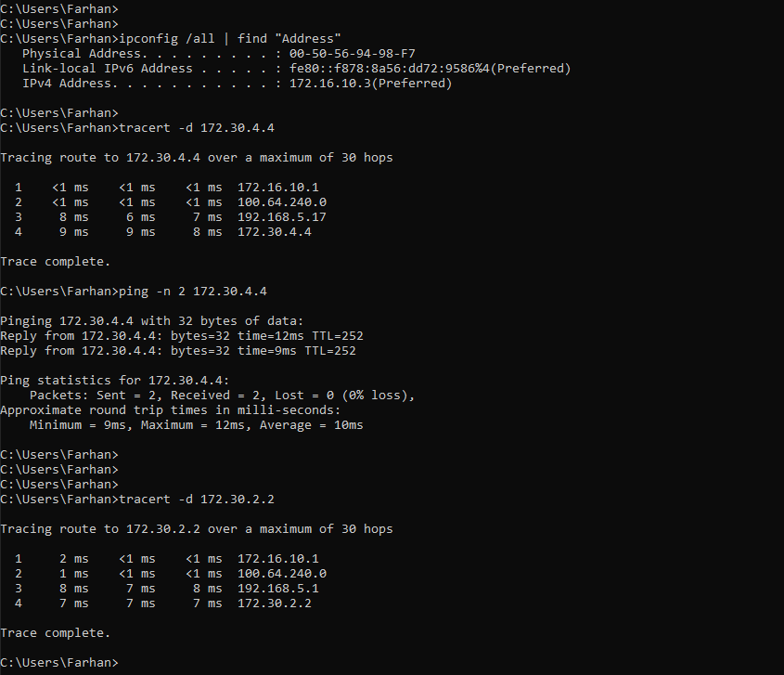Screen dimensions: 784x675
Task: Click the 'Approximate round trip times' line
Action: (170, 410)
